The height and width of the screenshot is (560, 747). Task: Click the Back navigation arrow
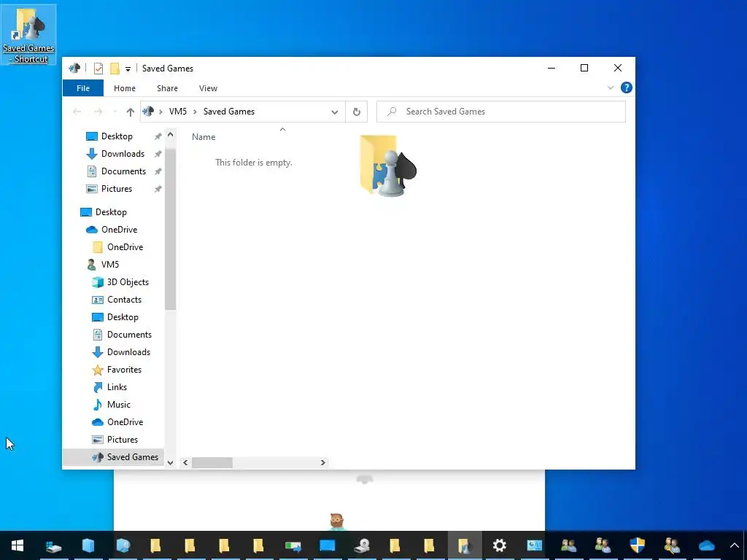(77, 112)
